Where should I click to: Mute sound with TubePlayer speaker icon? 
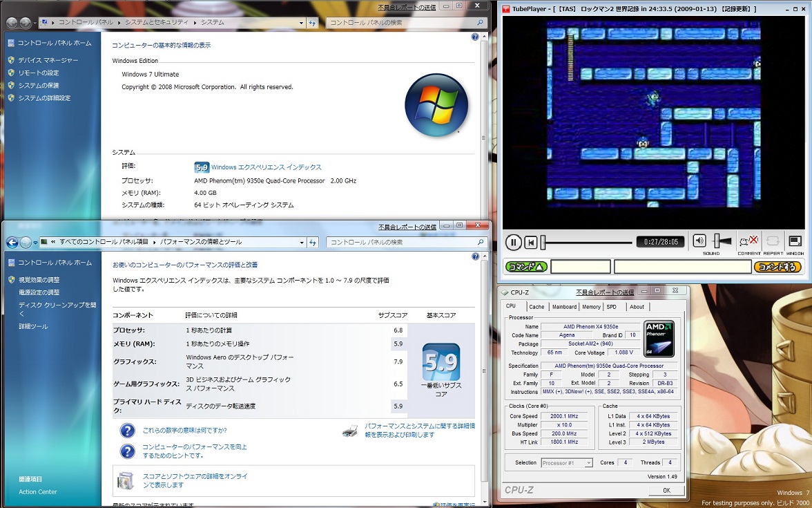click(699, 241)
